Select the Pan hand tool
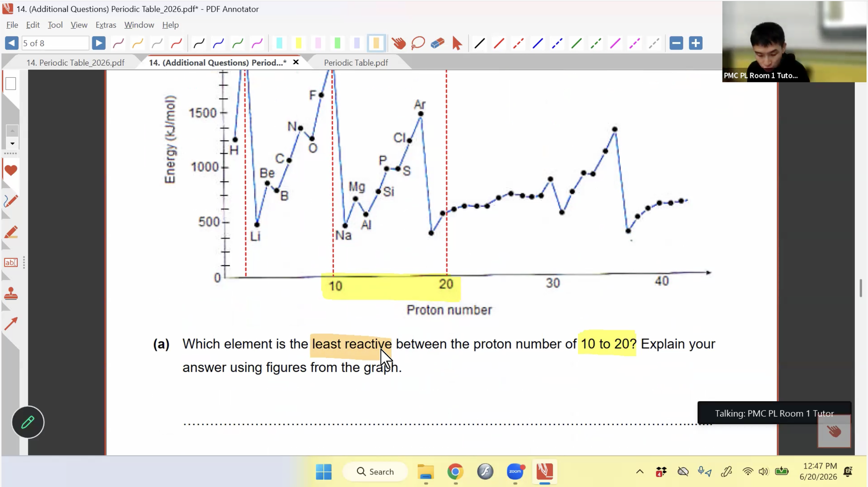 click(399, 43)
